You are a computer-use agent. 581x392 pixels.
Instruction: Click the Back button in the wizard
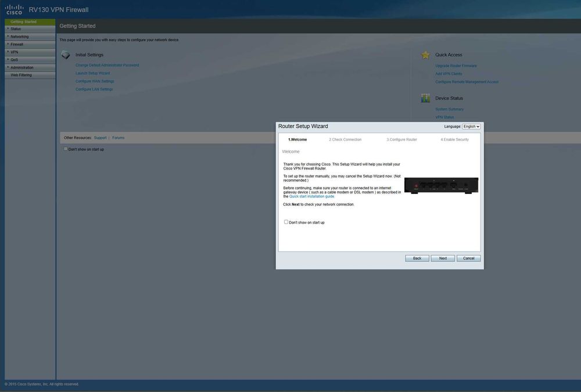click(x=417, y=258)
